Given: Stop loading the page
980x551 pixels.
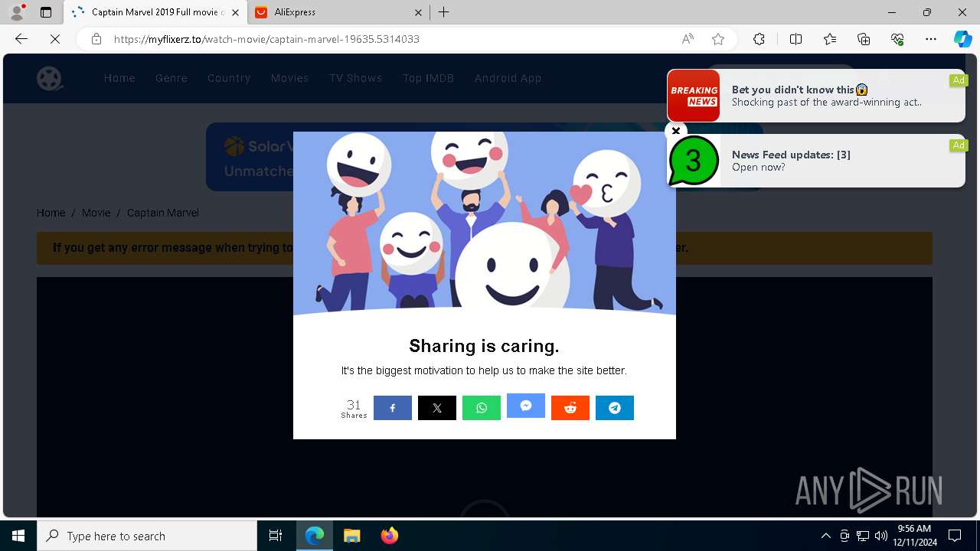Looking at the screenshot, I should pos(55,39).
